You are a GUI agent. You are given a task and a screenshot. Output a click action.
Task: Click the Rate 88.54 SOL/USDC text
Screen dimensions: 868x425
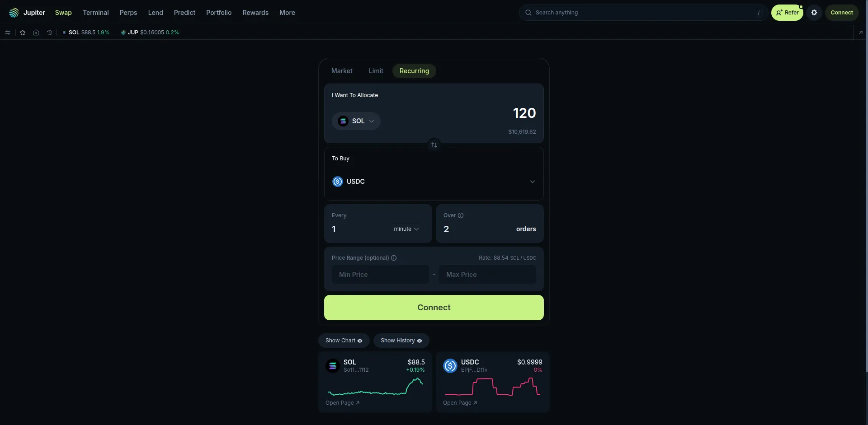point(507,258)
